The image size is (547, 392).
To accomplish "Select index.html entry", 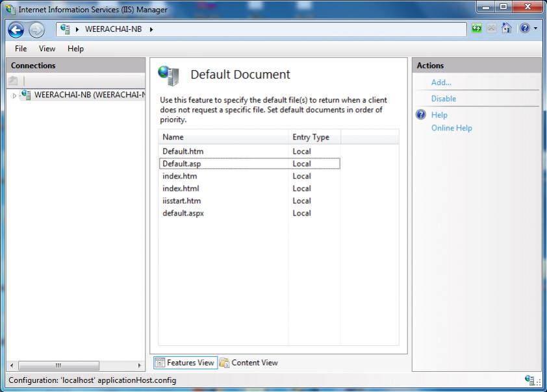I will click(x=249, y=188).
